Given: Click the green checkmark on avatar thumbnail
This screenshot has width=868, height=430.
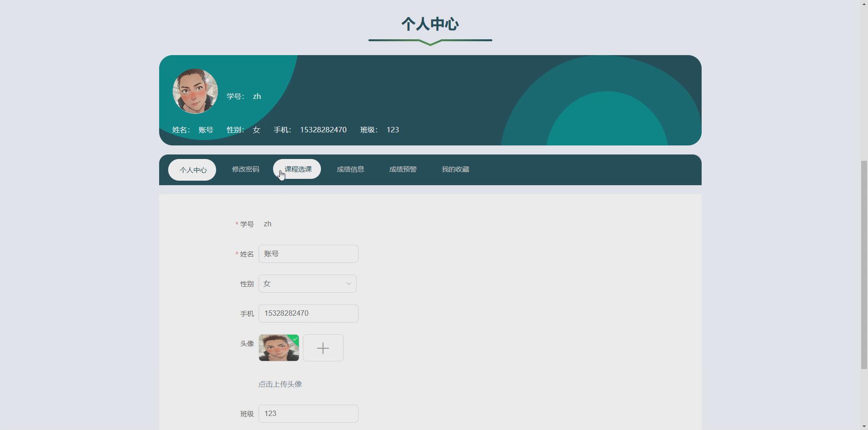Looking at the screenshot, I should tap(295, 338).
